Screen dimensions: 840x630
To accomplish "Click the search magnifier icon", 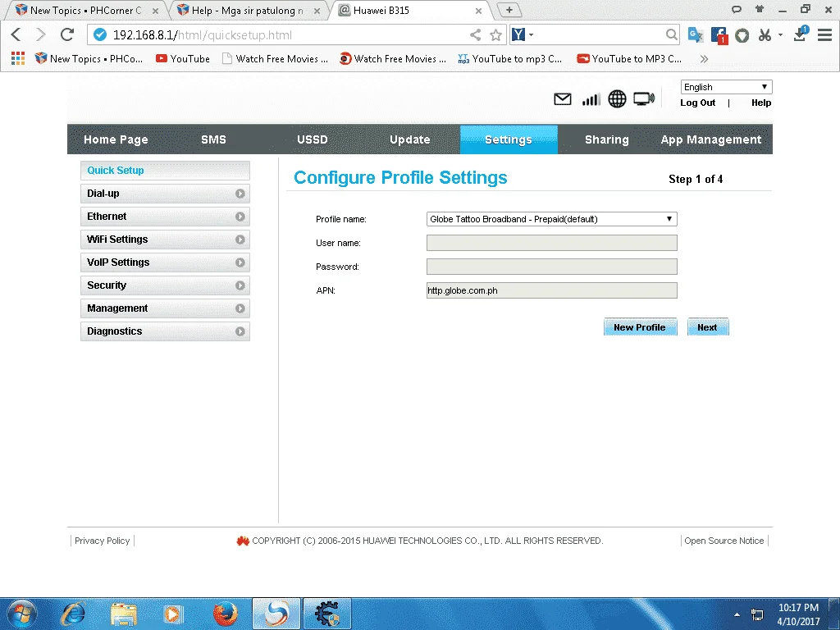I will [671, 34].
